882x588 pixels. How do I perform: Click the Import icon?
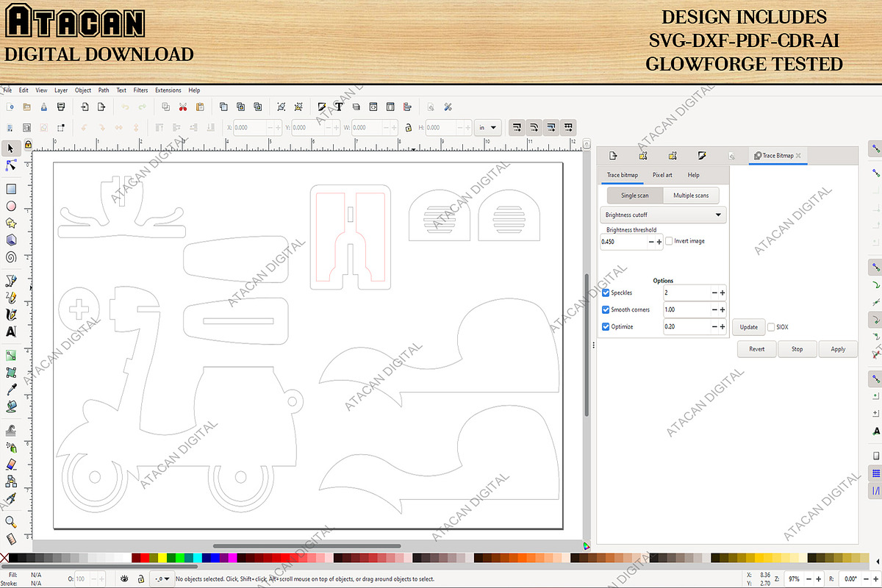[x=85, y=107]
